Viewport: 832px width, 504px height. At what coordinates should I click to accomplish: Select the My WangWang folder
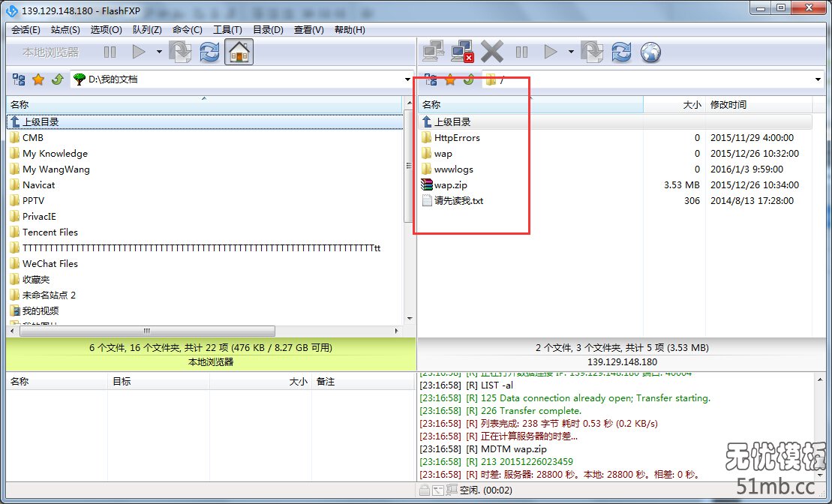[50, 169]
